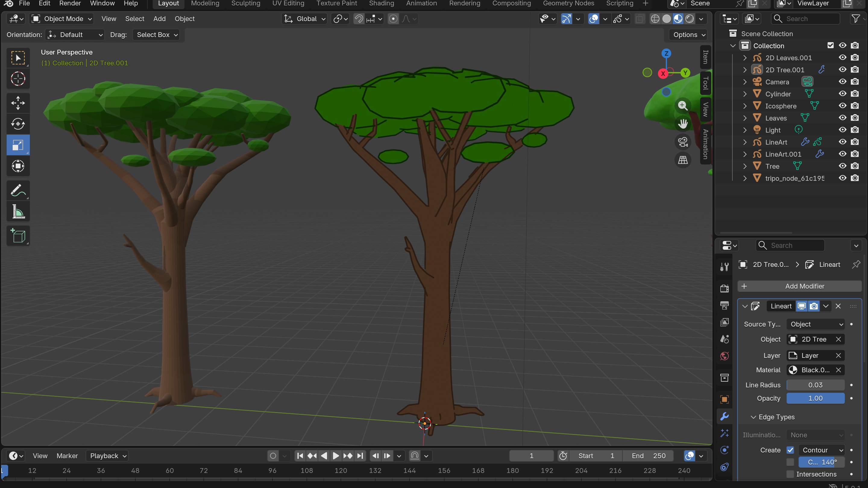Open the timeline Marker menu
Screen dimensions: 868x488
(67, 456)
